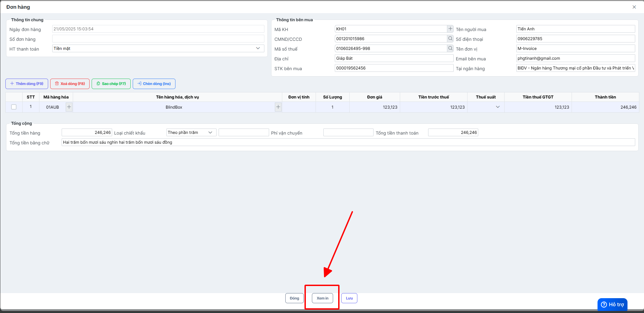
Task: Click the Đơn vị tính cell in row 1
Action: point(299,107)
